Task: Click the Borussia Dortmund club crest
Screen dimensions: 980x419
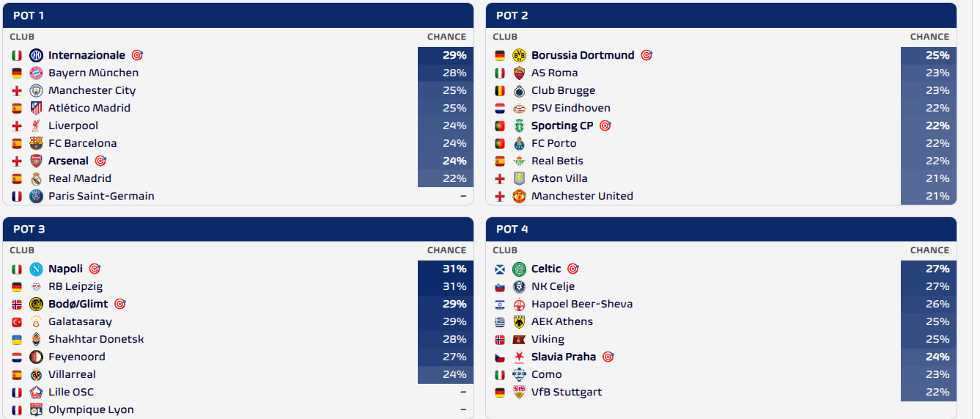Action: (x=519, y=55)
